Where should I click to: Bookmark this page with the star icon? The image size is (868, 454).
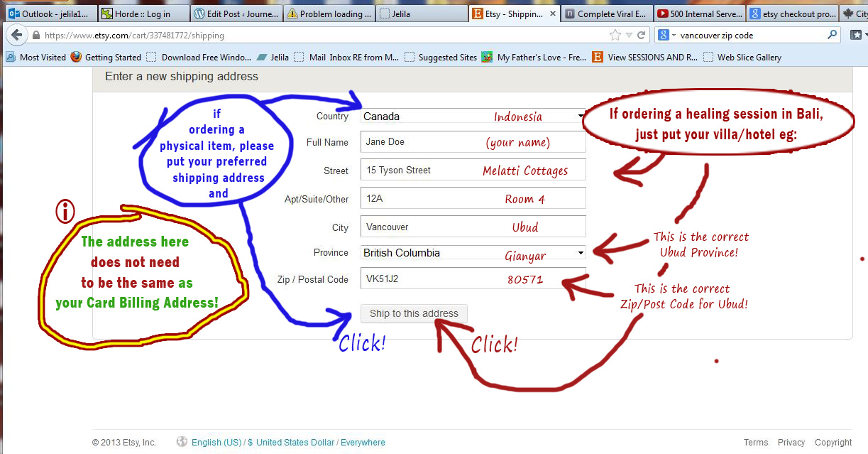click(615, 35)
